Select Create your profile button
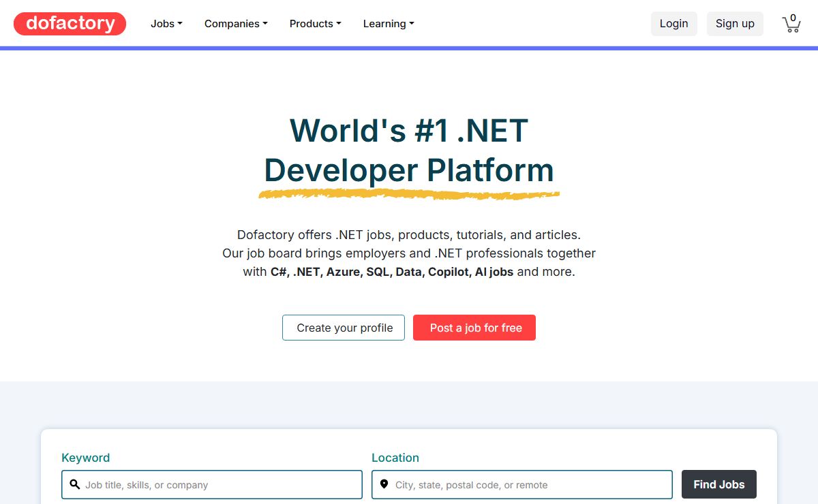This screenshot has height=504, width=818. tap(344, 328)
